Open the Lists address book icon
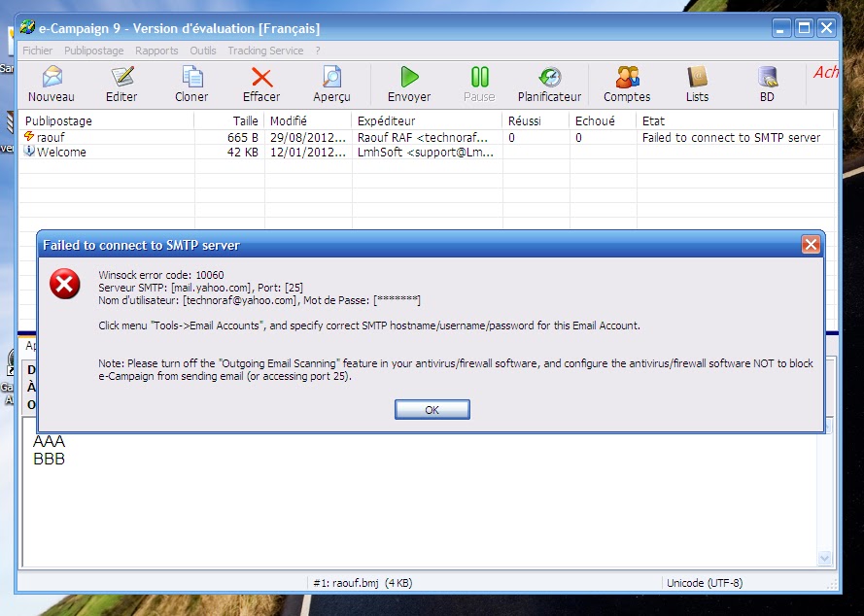 (697, 77)
